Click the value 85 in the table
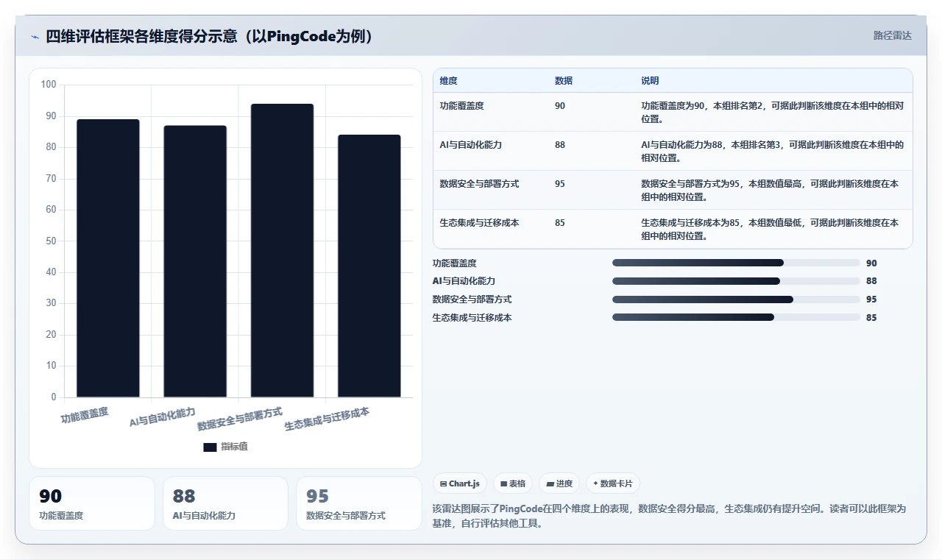 pyautogui.click(x=560, y=223)
